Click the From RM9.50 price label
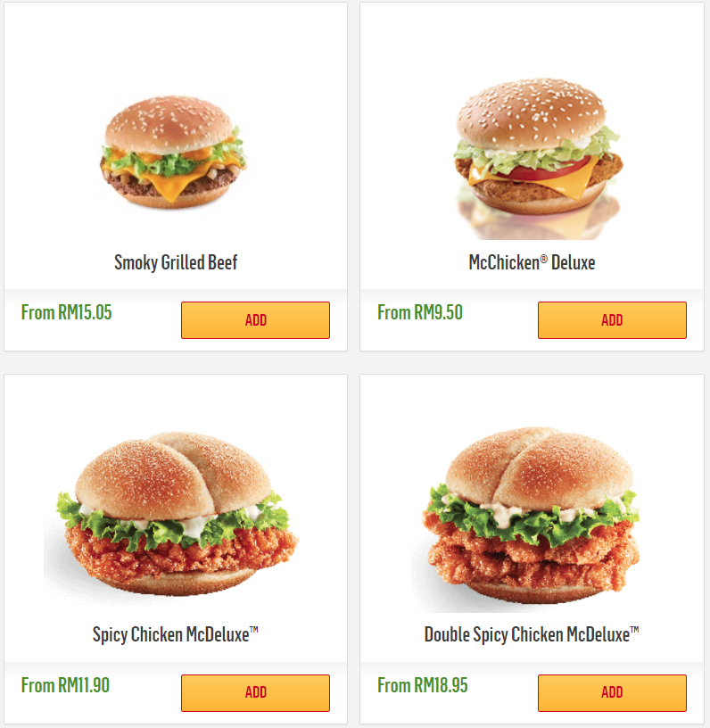This screenshot has width=710, height=728. [420, 312]
